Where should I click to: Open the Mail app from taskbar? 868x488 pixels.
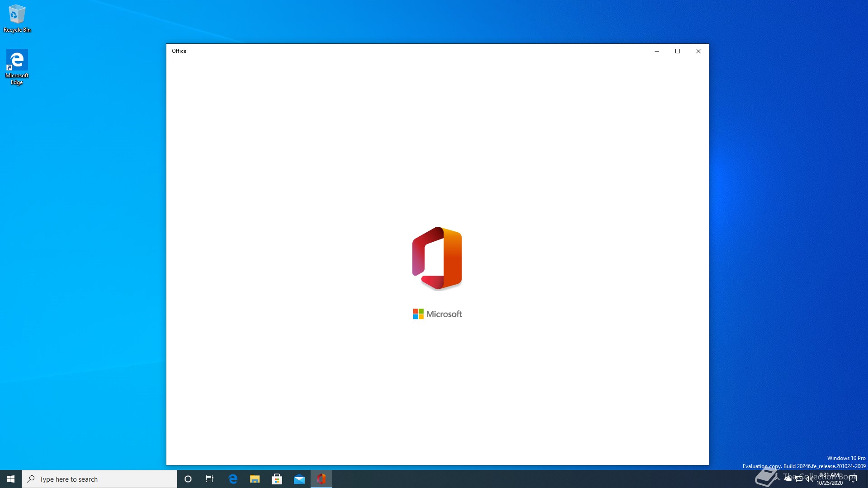[299, 479]
